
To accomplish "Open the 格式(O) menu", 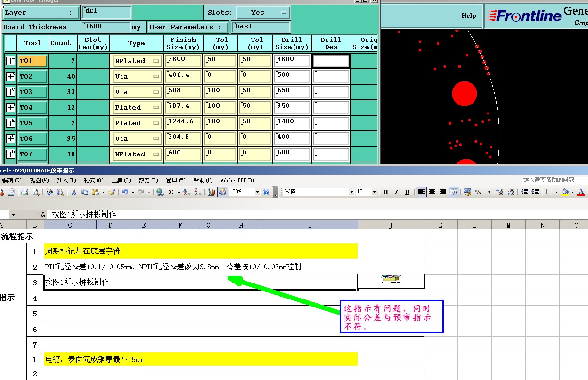I will [93, 180].
